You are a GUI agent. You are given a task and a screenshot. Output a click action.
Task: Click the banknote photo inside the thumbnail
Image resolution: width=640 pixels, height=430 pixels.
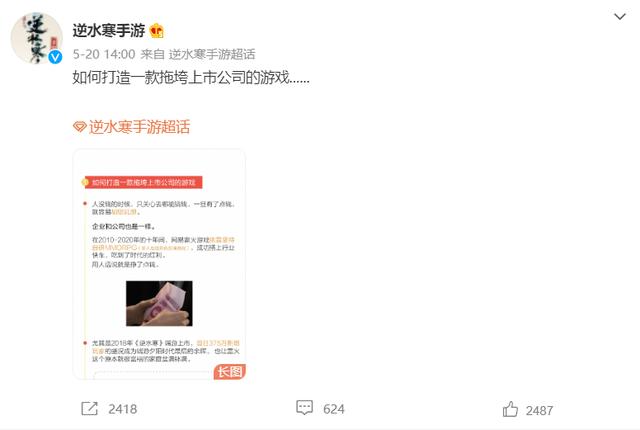(x=159, y=303)
